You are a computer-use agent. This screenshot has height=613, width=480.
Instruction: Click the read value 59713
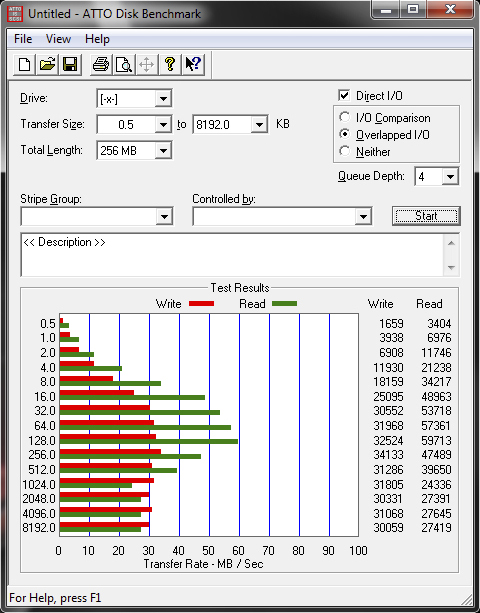click(436, 441)
